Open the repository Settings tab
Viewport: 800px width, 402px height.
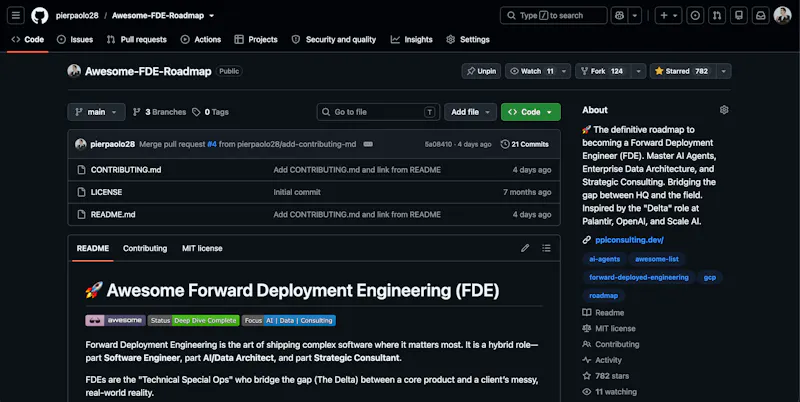[x=468, y=39]
